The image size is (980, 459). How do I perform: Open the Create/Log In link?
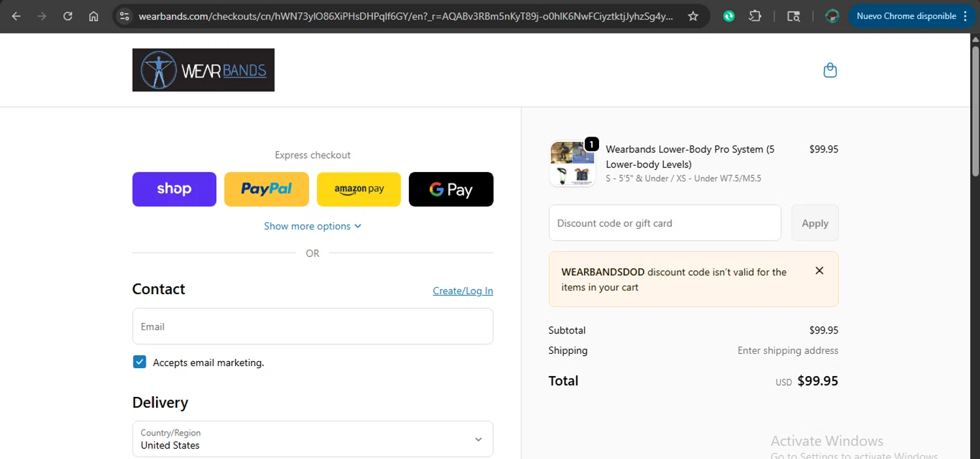pos(463,291)
